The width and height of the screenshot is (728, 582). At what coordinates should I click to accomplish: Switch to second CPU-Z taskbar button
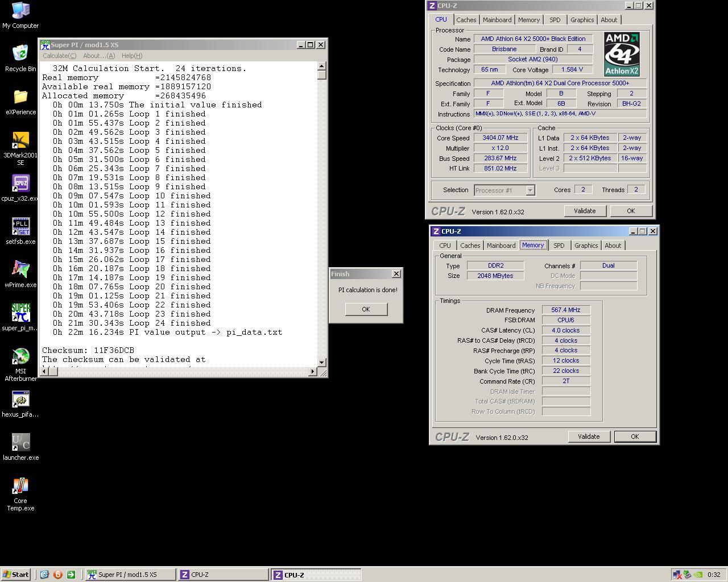click(x=316, y=575)
